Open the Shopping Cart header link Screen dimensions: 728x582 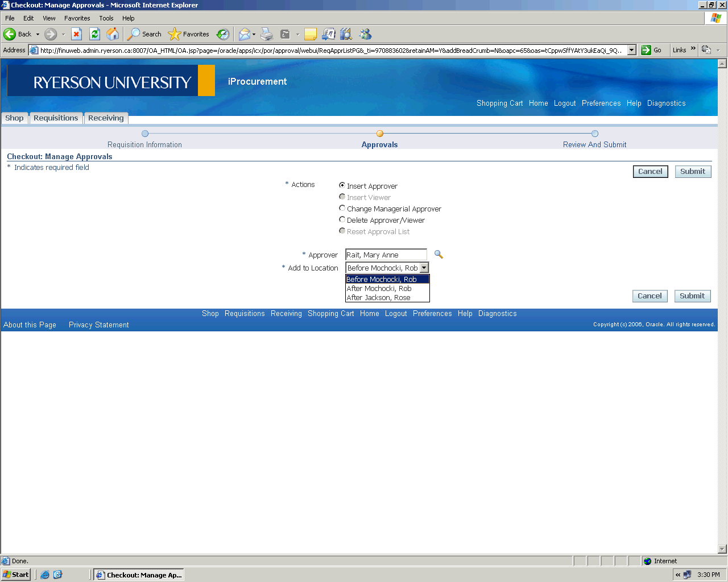tap(499, 103)
